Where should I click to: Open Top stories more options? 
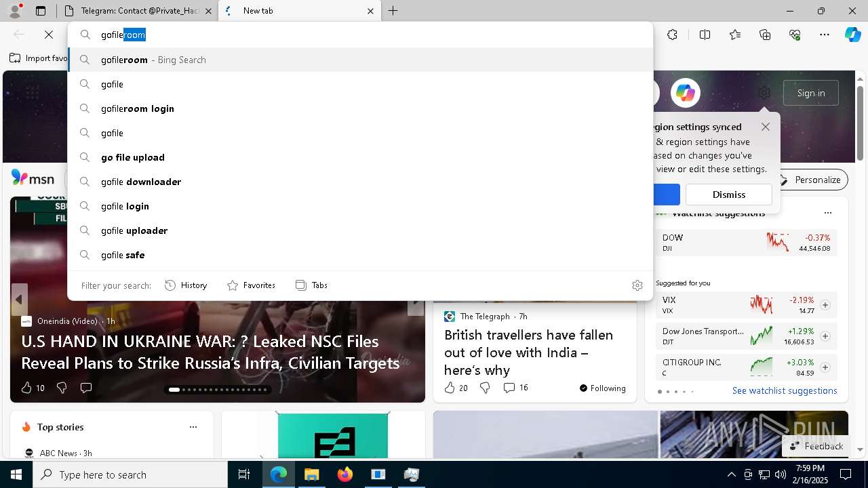tap(193, 427)
